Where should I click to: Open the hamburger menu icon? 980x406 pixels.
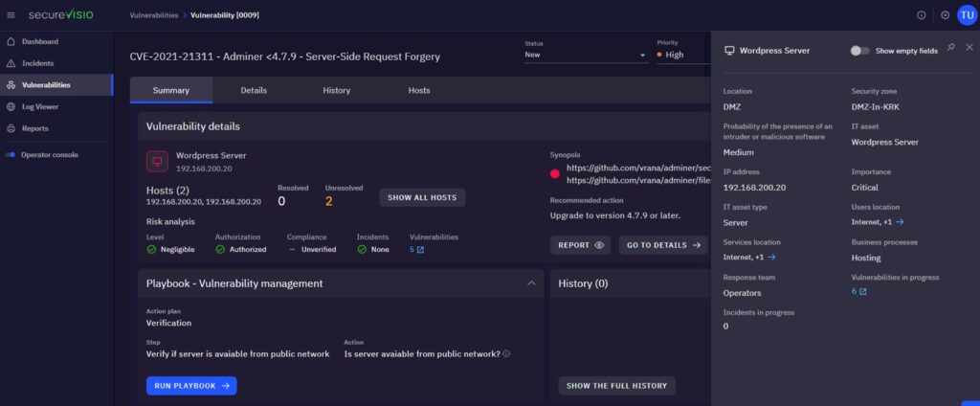[x=11, y=15]
